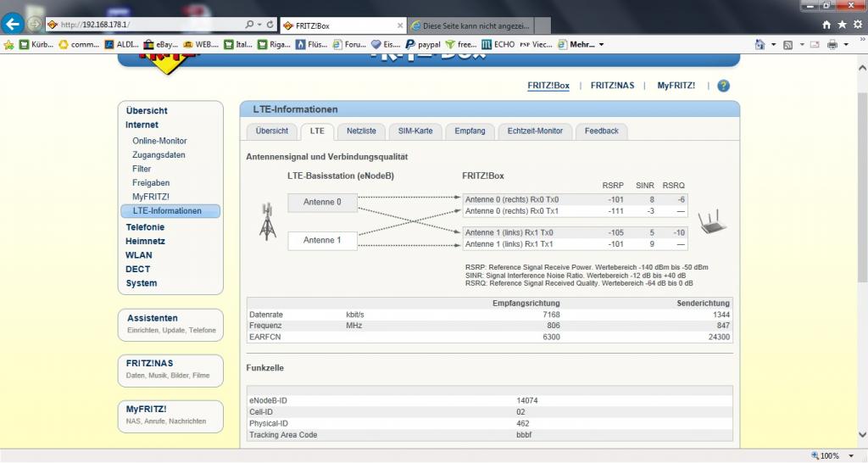Image resolution: width=868 pixels, height=463 pixels.
Task: Click the command bar home icon
Action: click(760, 45)
